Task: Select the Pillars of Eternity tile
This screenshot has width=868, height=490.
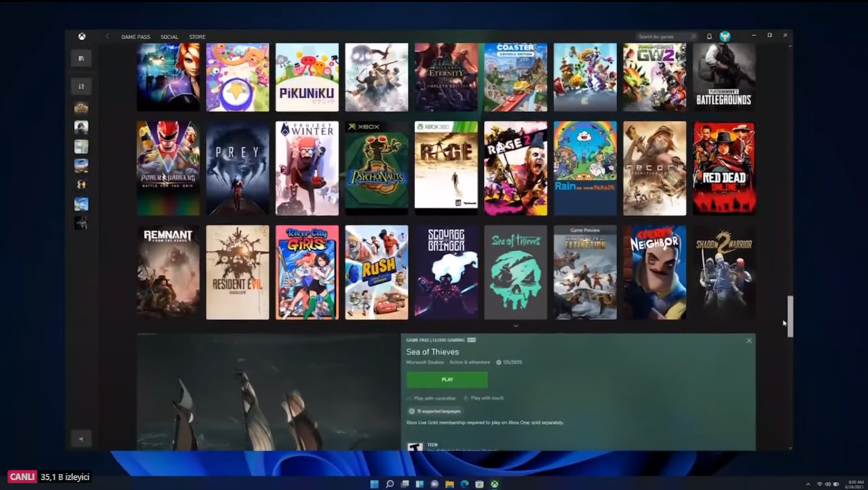Action: (446, 77)
